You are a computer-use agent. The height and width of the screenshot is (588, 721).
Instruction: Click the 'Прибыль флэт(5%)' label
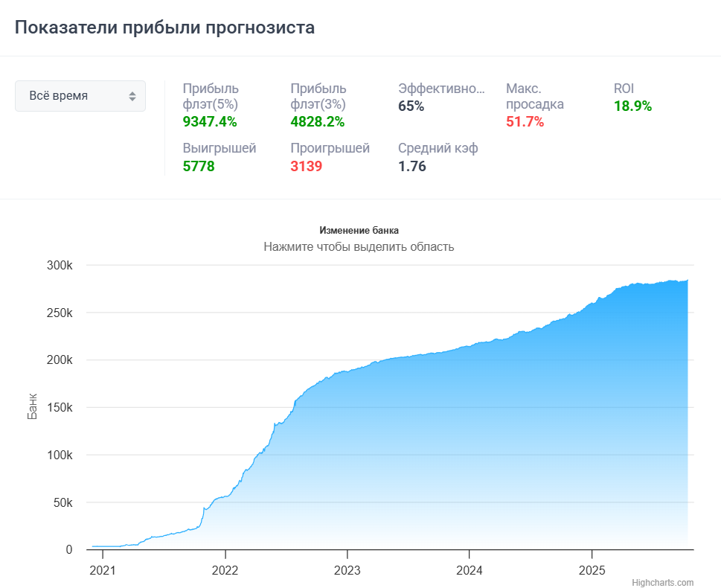click(211, 96)
